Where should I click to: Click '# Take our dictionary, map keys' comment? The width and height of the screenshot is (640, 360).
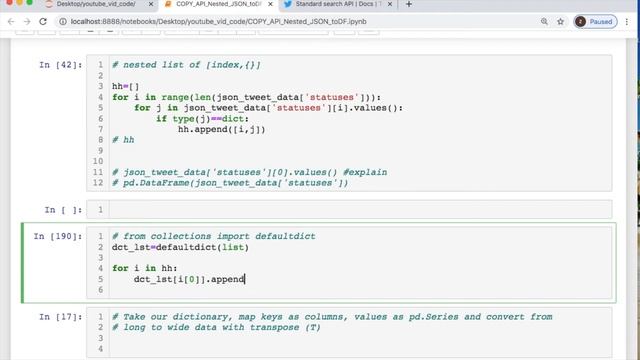point(332,317)
